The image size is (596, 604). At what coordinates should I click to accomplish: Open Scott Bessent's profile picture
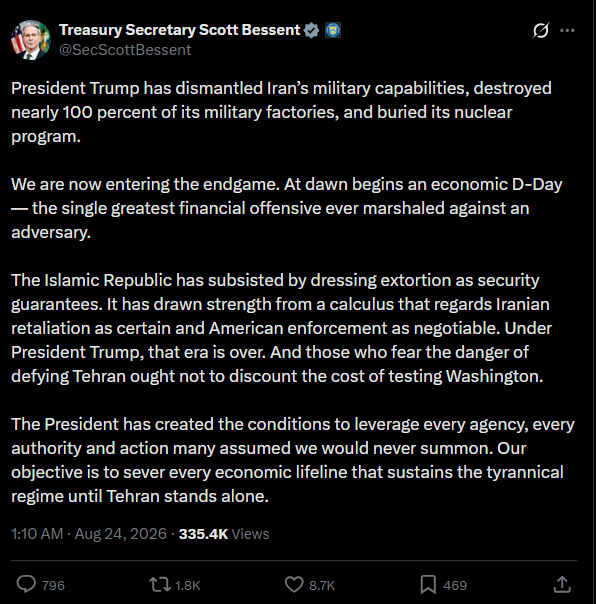31,40
